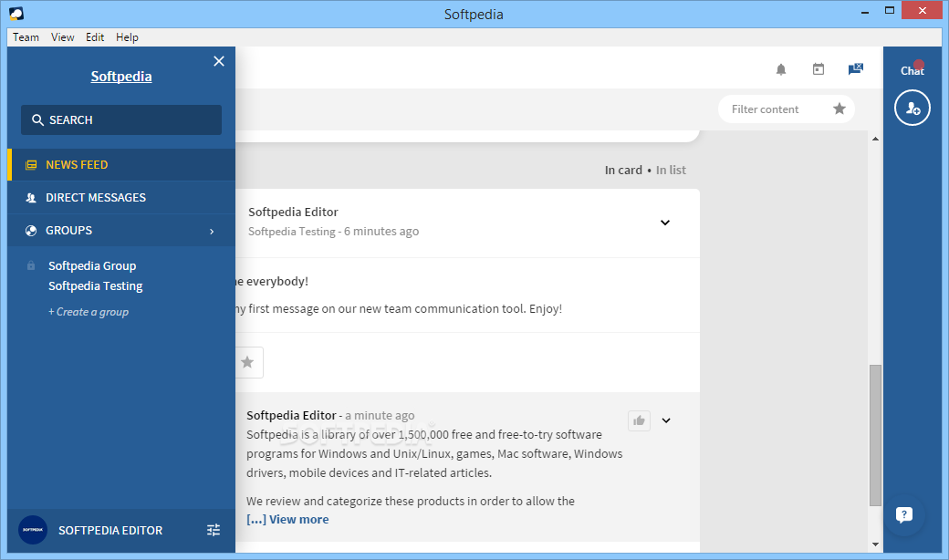Open the Edit menu
The width and height of the screenshot is (949, 560).
click(x=95, y=37)
